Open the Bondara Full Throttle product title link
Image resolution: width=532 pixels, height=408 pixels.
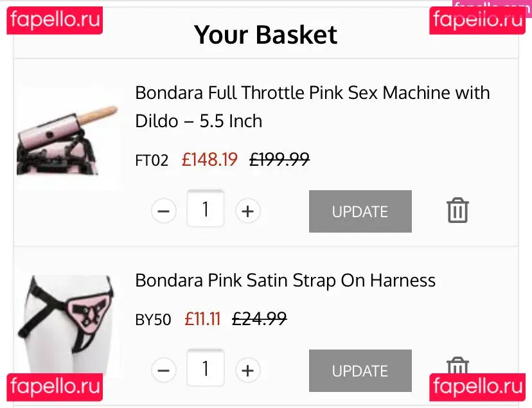pos(312,107)
